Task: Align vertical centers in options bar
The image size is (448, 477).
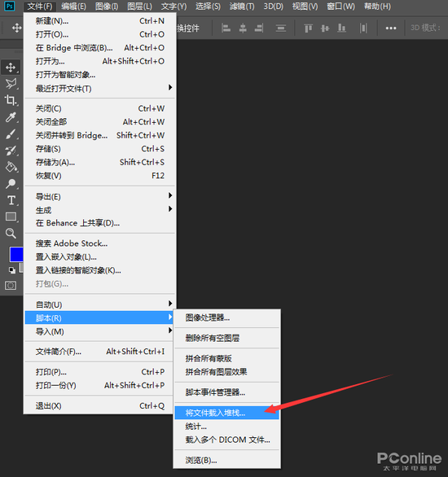Action: click(325, 28)
